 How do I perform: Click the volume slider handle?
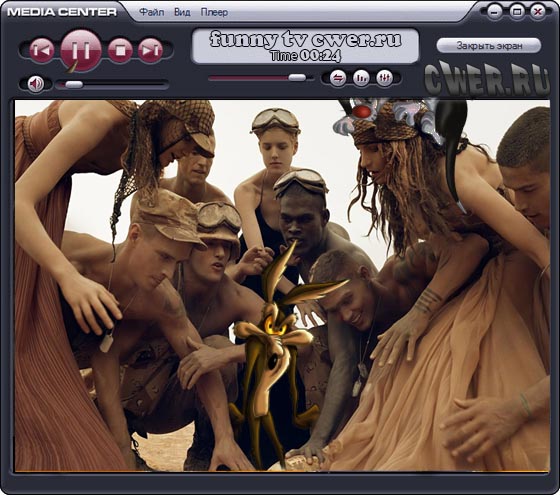[74, 85]
